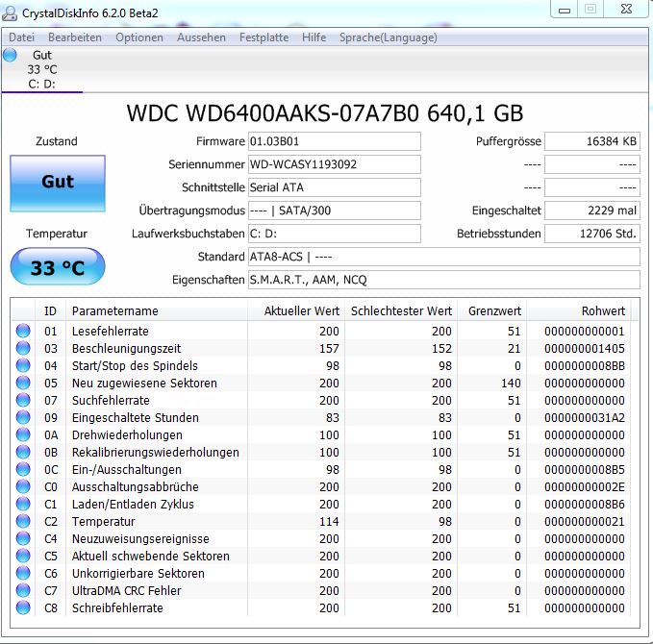Click the 33 °C temperature button
Viewport: 653px width, 644px height.
pos(58,266)
